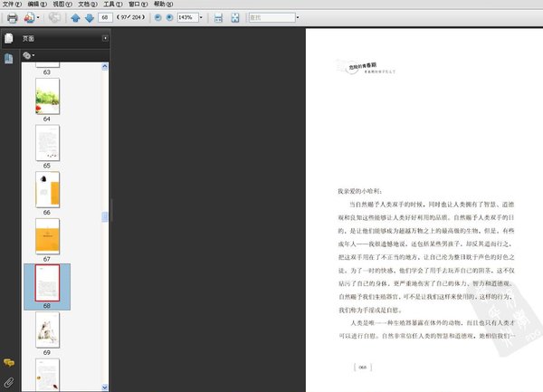Open the 帮助 (Help) menu
Image resolution: width=543 pixels, height=392 pixels.
point(163,5)
